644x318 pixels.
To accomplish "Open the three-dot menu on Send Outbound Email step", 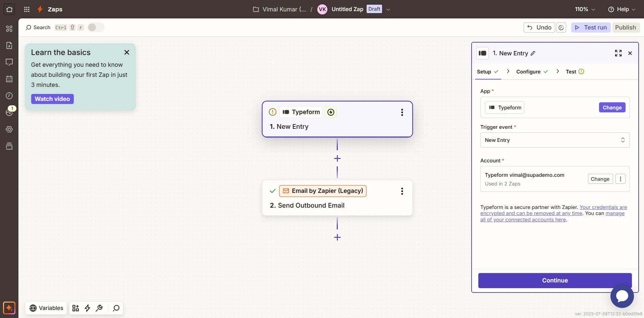I will [402, 191].
